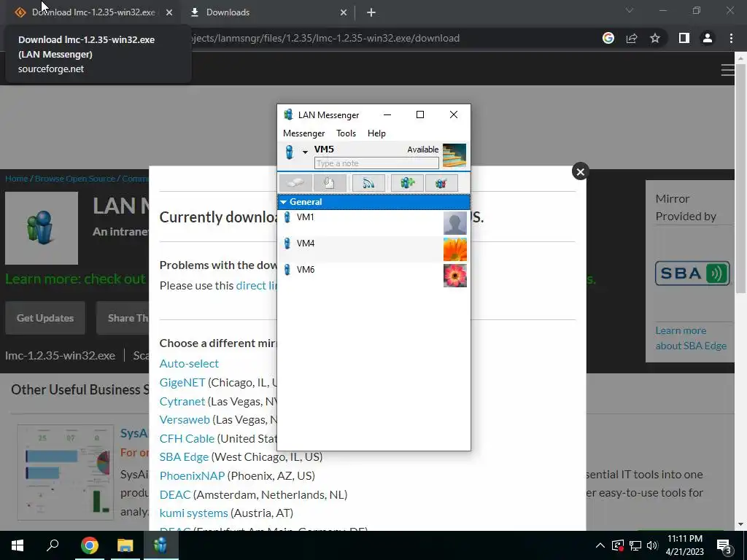Open Chrome from the taskbar
This screenshot has width=747, height=560.
90,545
